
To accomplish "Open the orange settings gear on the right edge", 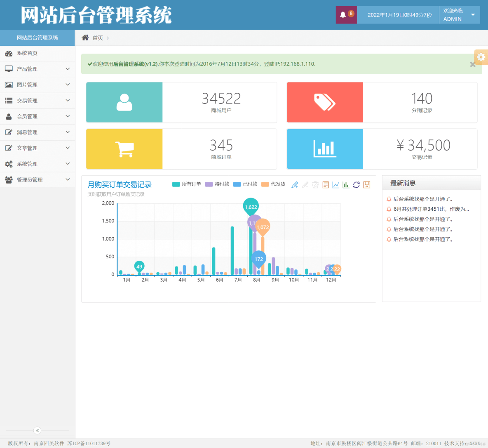I will [481, 57].
